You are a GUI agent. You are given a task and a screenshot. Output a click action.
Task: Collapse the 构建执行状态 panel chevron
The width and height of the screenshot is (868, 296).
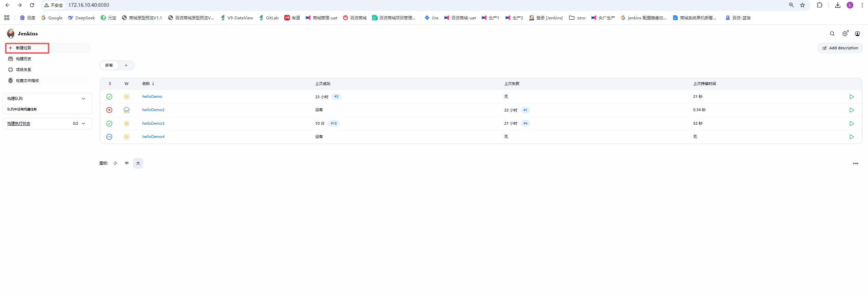(x=84, y=123)
